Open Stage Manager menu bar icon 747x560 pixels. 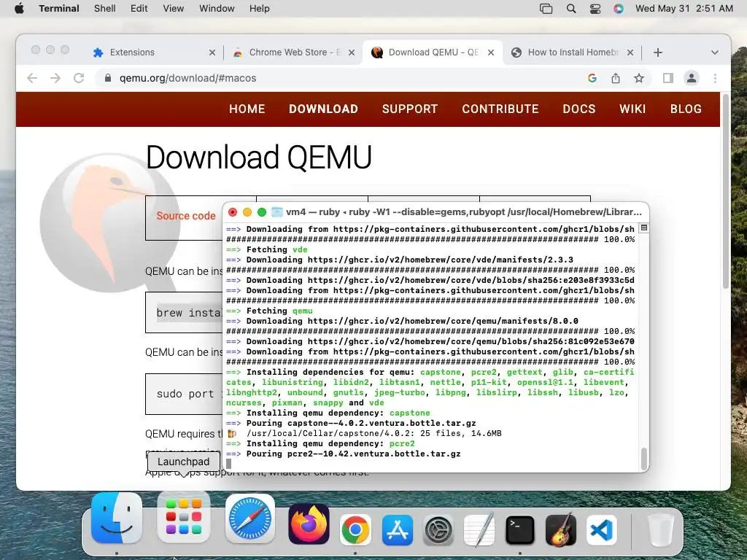pos(546,9)
